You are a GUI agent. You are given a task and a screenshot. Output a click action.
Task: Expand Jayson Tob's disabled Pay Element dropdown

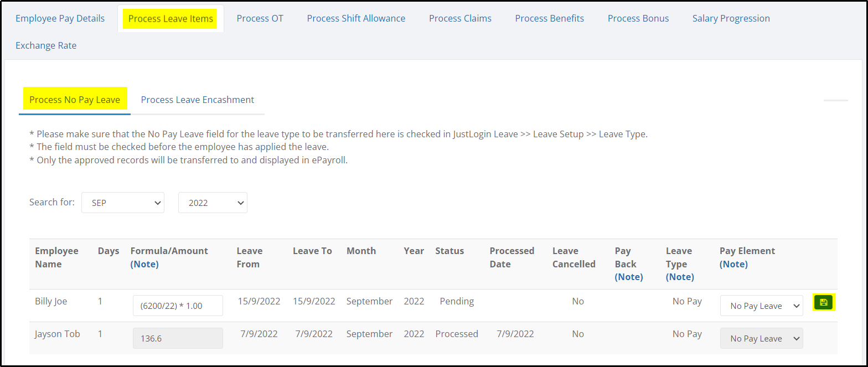pyautogui.click(x=761, y=338)
